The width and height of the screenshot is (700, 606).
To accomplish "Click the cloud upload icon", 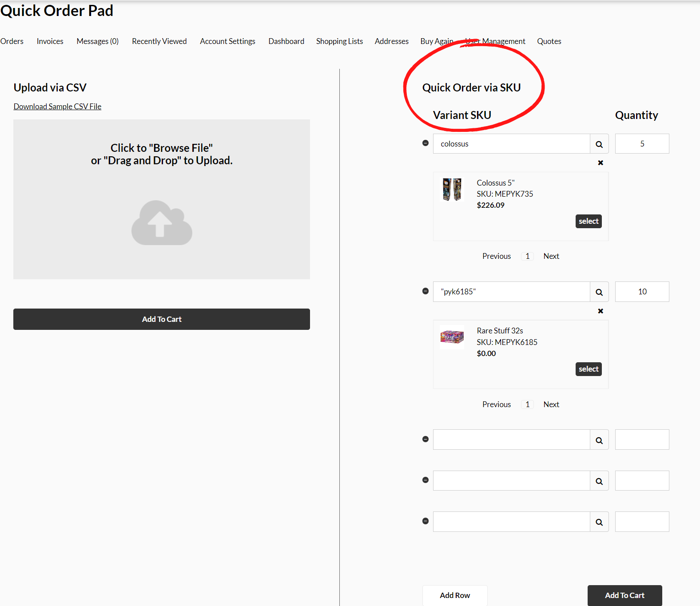I will click(162, 223).
